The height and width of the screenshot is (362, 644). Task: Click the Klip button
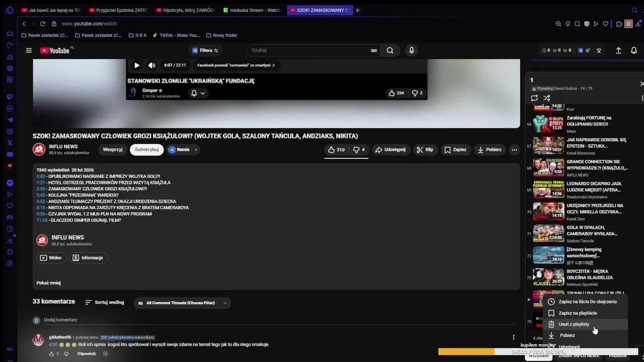pyautogui.click(x=425, y=150)
